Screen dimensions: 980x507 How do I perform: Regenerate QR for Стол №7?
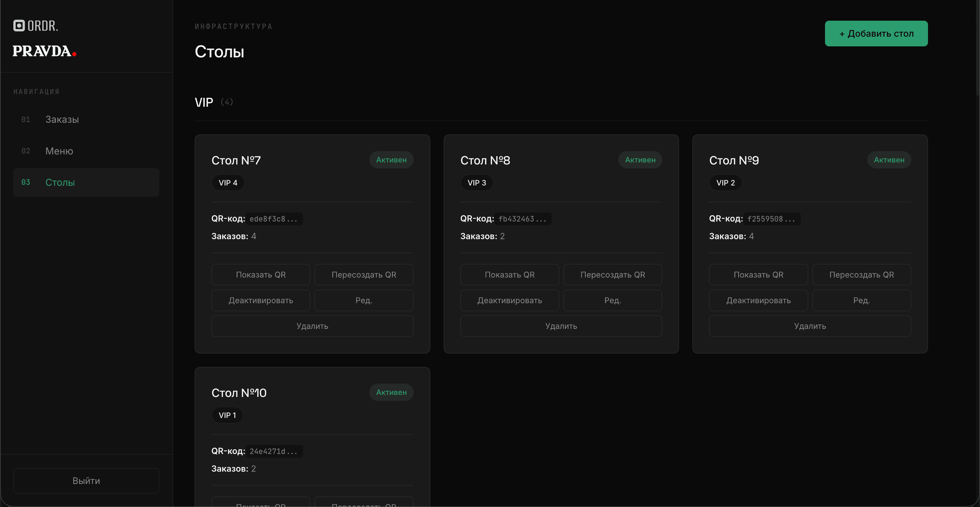click(364, 275)
